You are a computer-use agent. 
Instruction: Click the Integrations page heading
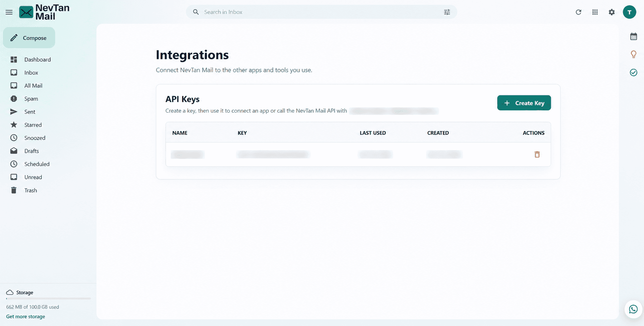click(192, 55)
